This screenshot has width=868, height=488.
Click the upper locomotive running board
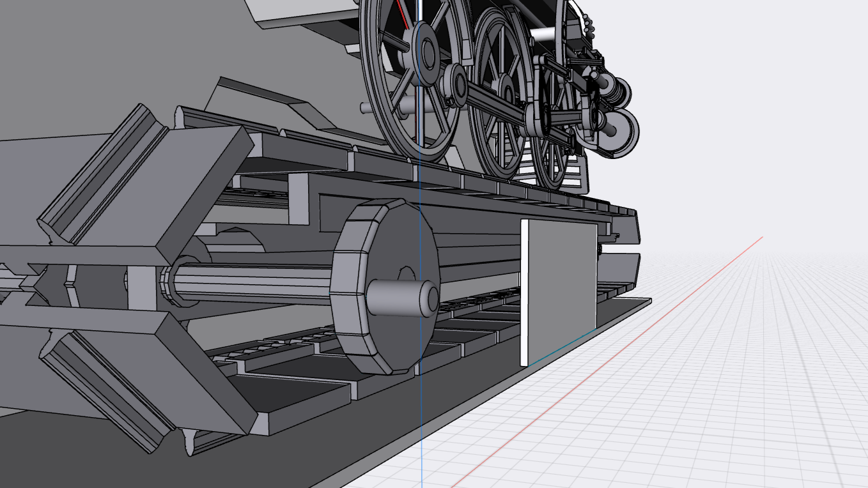tap(288, 147)
